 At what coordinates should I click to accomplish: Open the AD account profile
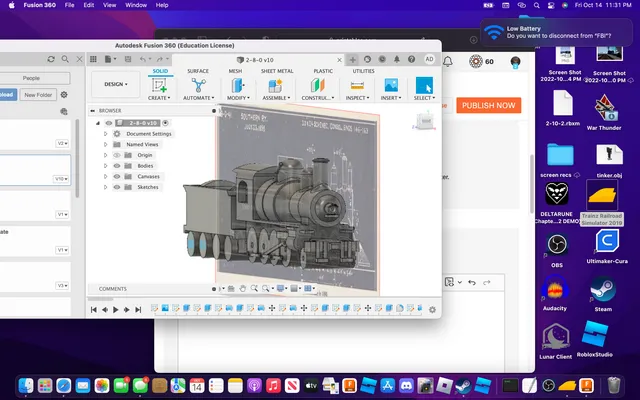[x=429, y=59]
